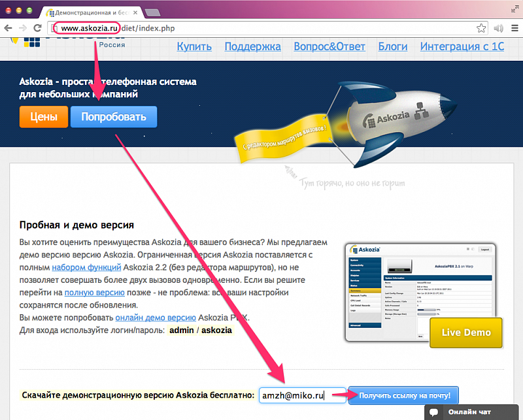Viewport: 523px width, 420px height.
Task: Click the email input field
Action: pos(303,395)
